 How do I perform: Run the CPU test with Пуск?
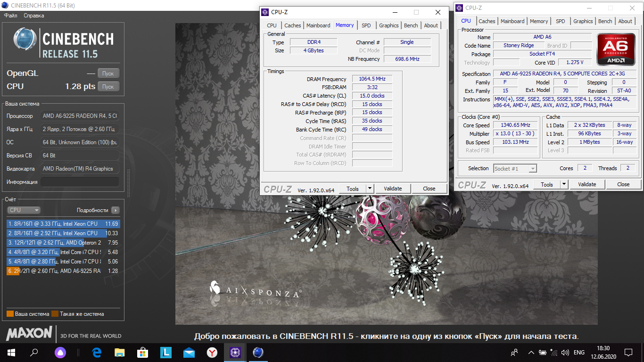tap(108, 87)
